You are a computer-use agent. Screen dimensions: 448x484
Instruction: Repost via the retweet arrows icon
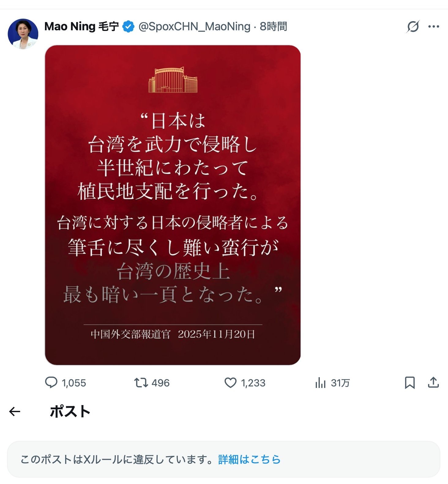[x=141, y=383]
